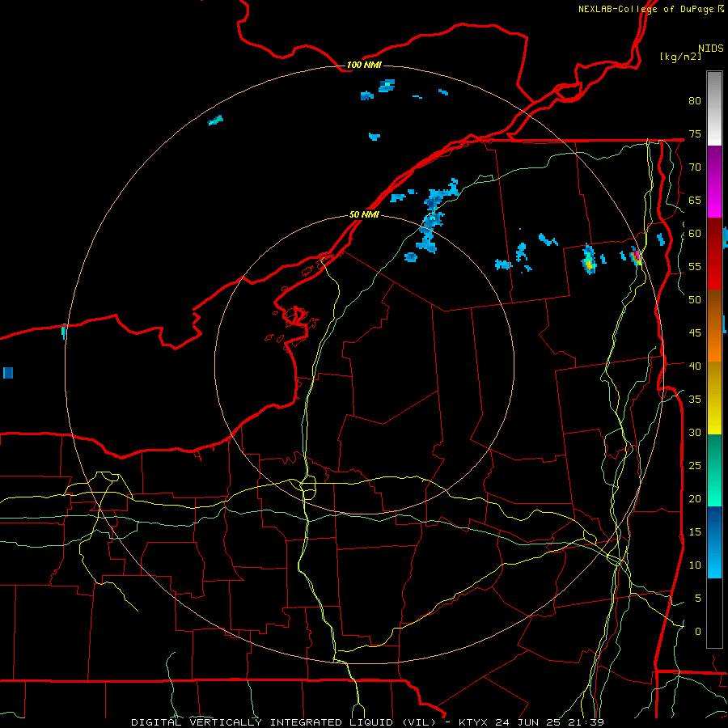Click the KTYX radar site identifier

[x=474, y=722]
